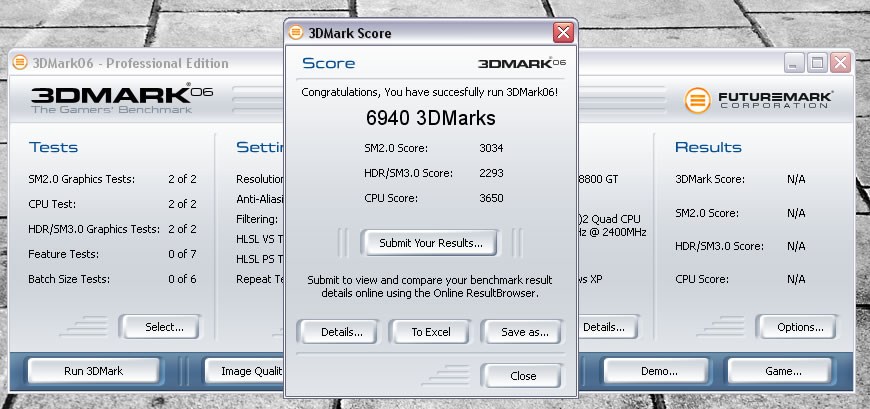870x409 pixels.
Task: Click SM2.0 Score N/A in Results panel
Action: [x=740, y=213]
